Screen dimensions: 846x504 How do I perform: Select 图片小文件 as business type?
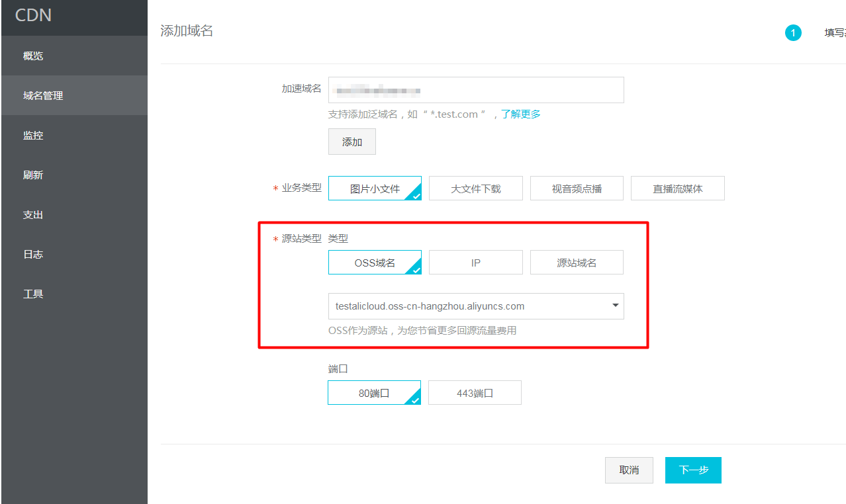[375, 188]
